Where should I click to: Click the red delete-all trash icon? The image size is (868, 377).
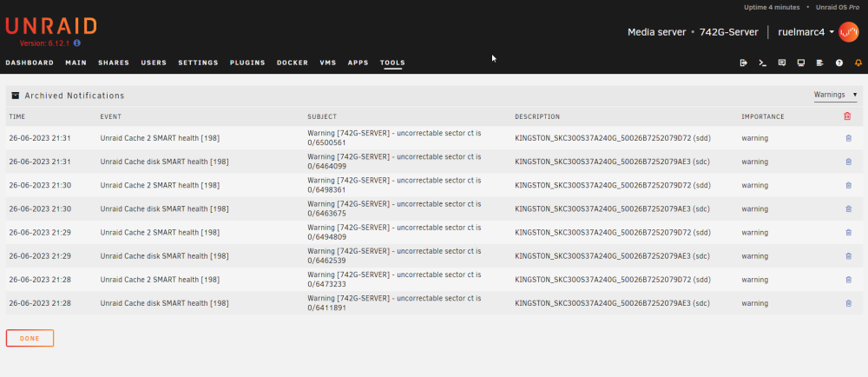tap(847, 116)
